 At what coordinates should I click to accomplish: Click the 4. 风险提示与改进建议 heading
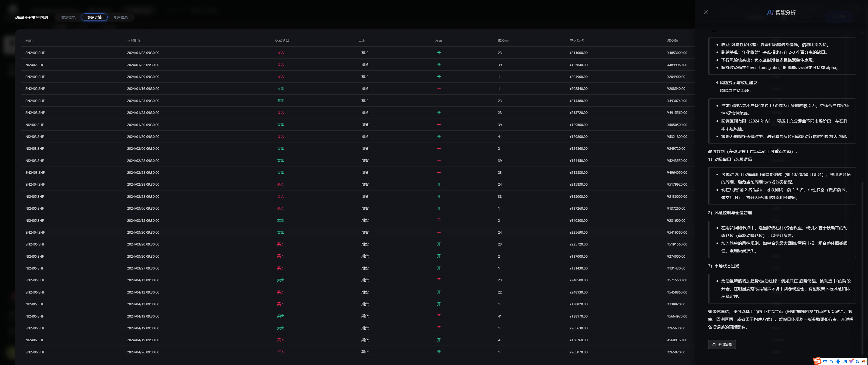click(736, 83)
